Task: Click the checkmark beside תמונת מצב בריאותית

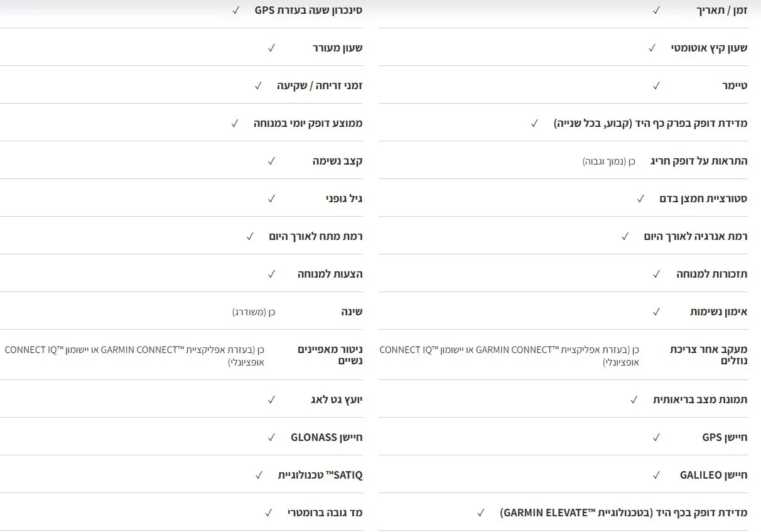Action: 634,399
